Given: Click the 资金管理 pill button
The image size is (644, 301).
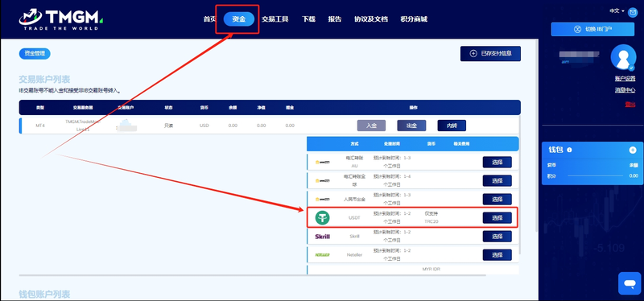Looking at the screenshot, I should [35, 53].
